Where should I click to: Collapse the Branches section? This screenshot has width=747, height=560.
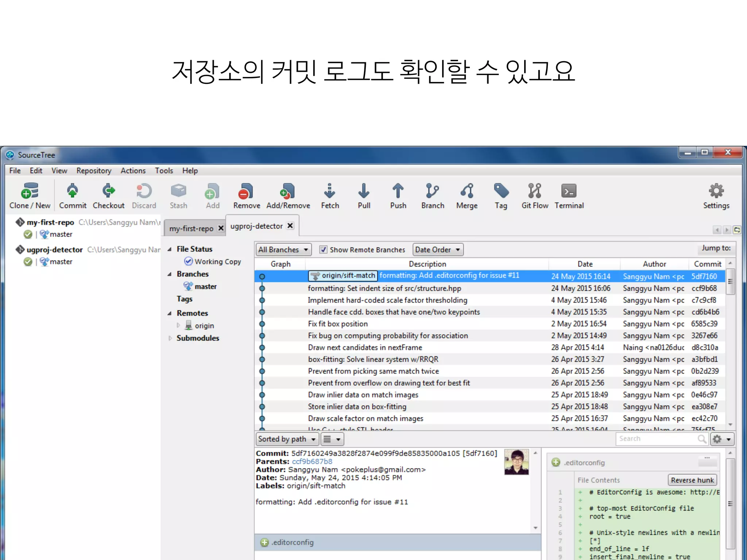pos(169,274)
